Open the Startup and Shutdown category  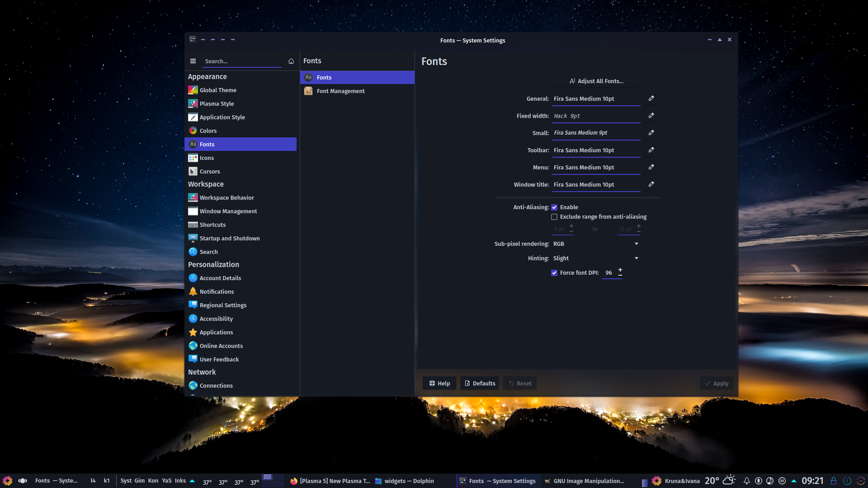pos(241,239)
